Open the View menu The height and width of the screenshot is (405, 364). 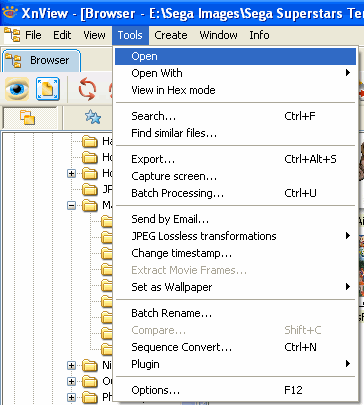(x=94, y=35)
